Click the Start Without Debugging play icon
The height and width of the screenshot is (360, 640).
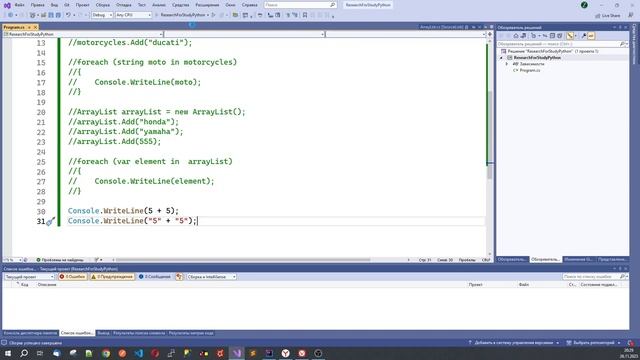coord(213,15)
